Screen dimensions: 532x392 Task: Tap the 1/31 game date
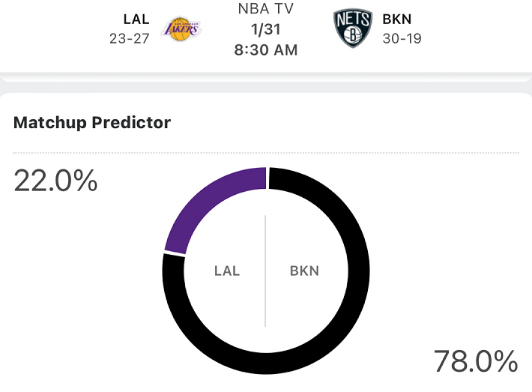pos(266,29)
